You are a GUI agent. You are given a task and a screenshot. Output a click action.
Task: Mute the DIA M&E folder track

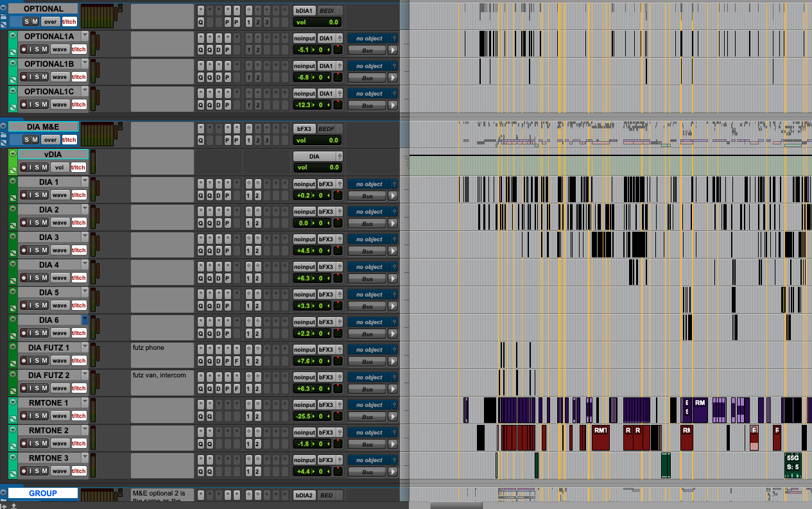(35, 139)
